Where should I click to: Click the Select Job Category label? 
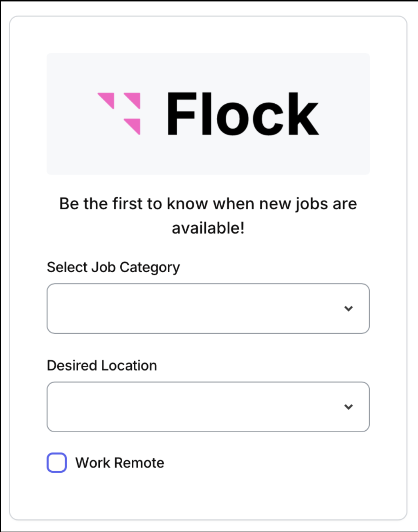[x=113, y=267]
